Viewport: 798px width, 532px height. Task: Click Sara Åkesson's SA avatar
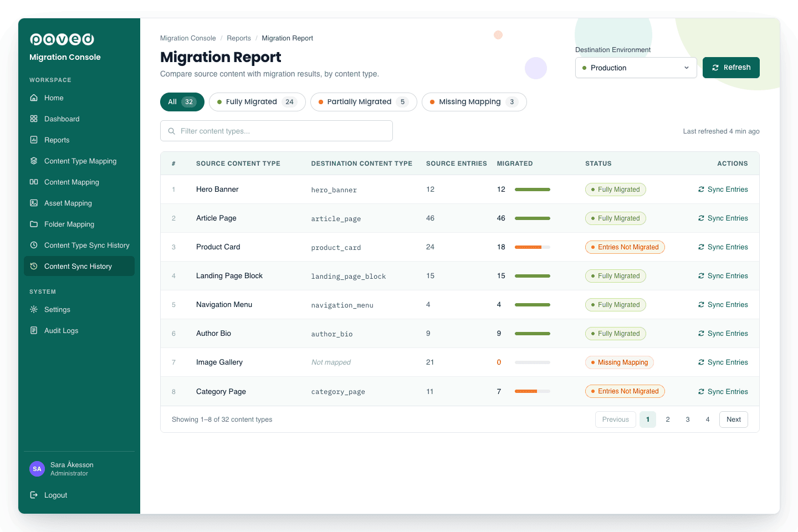coord(37,469)
